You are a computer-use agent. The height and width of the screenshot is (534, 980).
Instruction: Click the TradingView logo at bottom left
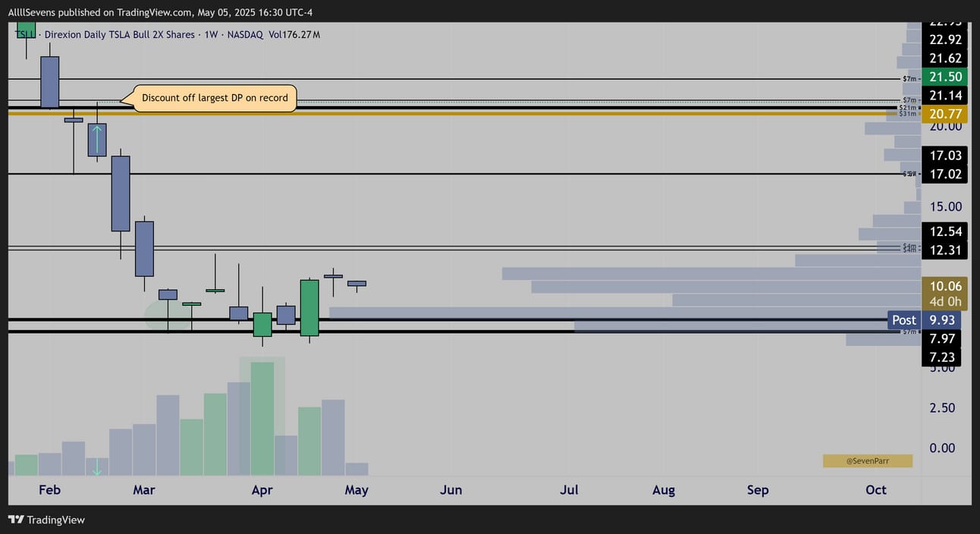[47, 520]
